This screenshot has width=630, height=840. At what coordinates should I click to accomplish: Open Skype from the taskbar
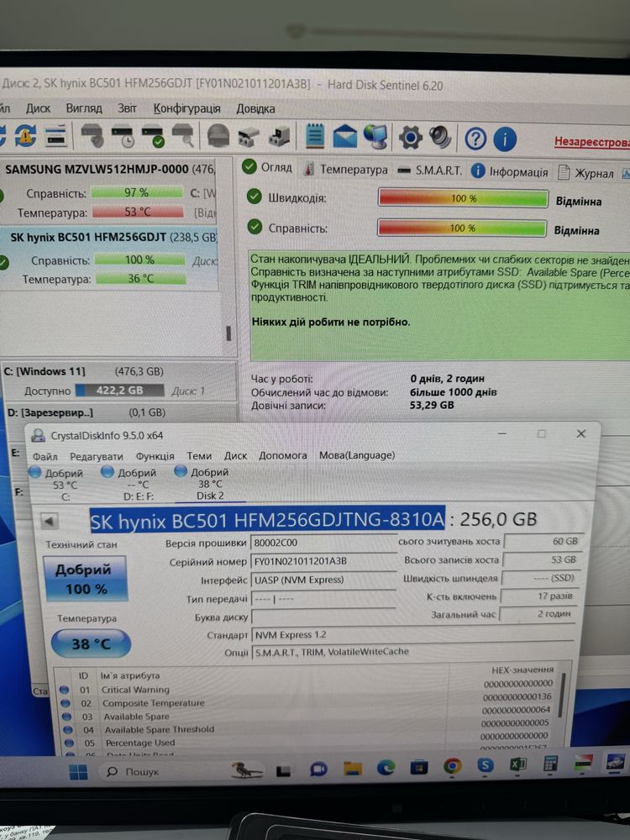point(485,765)
